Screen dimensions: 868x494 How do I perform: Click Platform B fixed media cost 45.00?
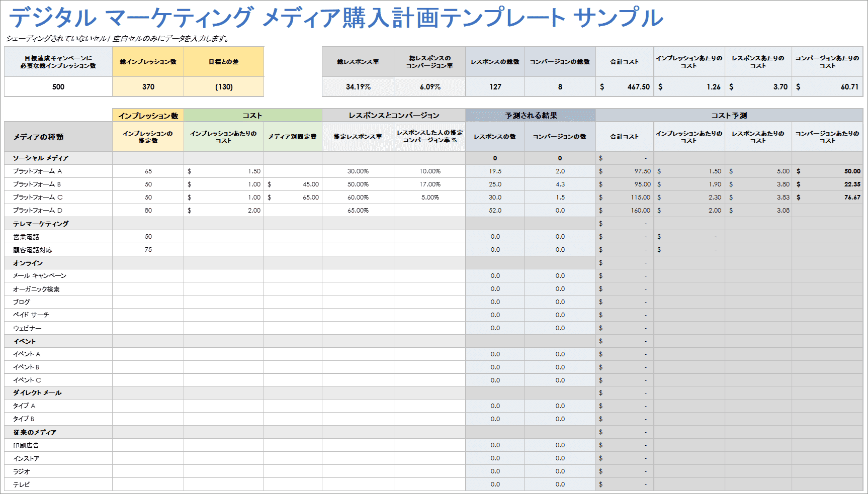pos(293,184)
